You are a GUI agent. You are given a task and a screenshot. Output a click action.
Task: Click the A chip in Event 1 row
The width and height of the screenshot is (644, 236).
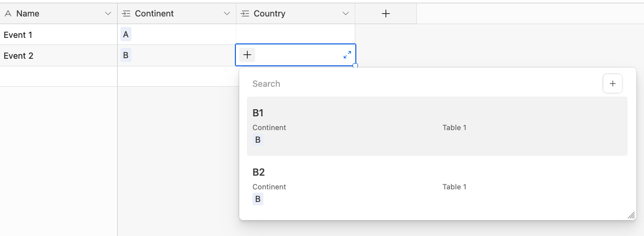click(x=126, y=35)
